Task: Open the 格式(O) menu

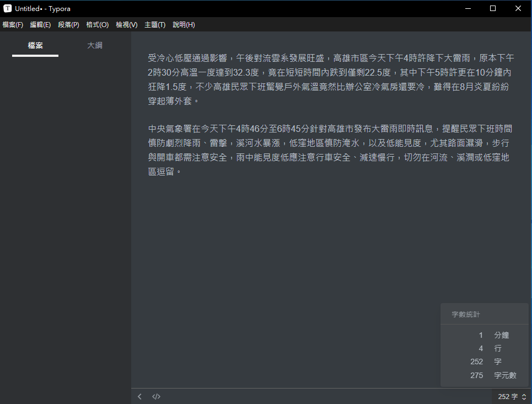Action: (x=98, y=25)
